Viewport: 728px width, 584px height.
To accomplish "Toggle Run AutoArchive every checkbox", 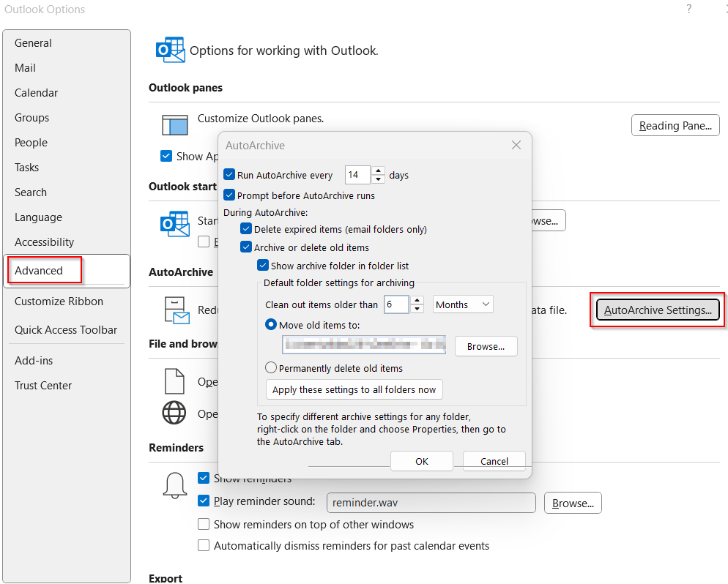I will pos(229,174).
